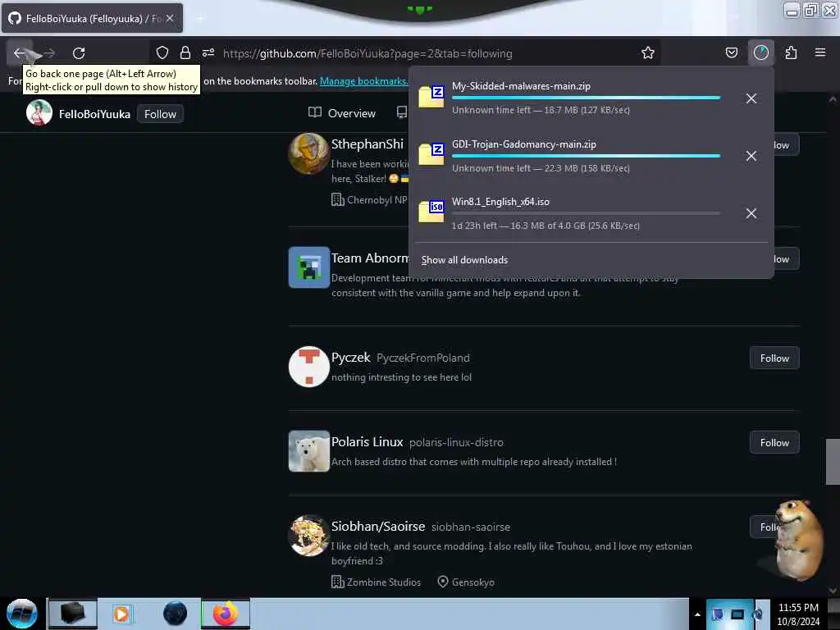The image size is (840, 630).
Task: Open Pyczek profile name link
Action: click(x=350, y=358)
